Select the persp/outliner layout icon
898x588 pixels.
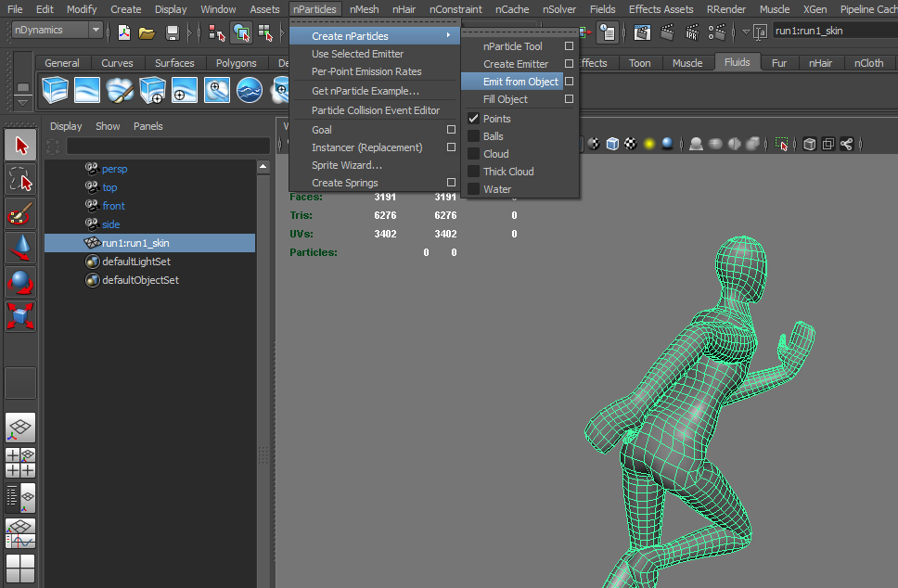click(20, 498)
